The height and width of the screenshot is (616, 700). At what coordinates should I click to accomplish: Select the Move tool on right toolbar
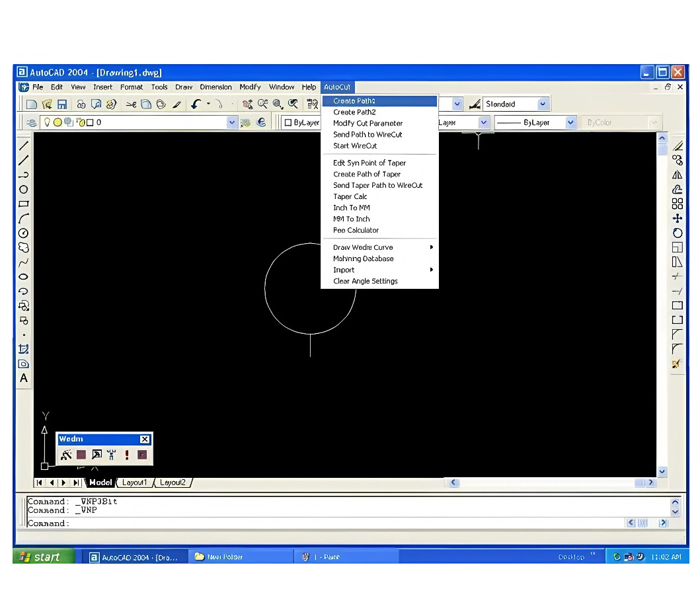678,218
